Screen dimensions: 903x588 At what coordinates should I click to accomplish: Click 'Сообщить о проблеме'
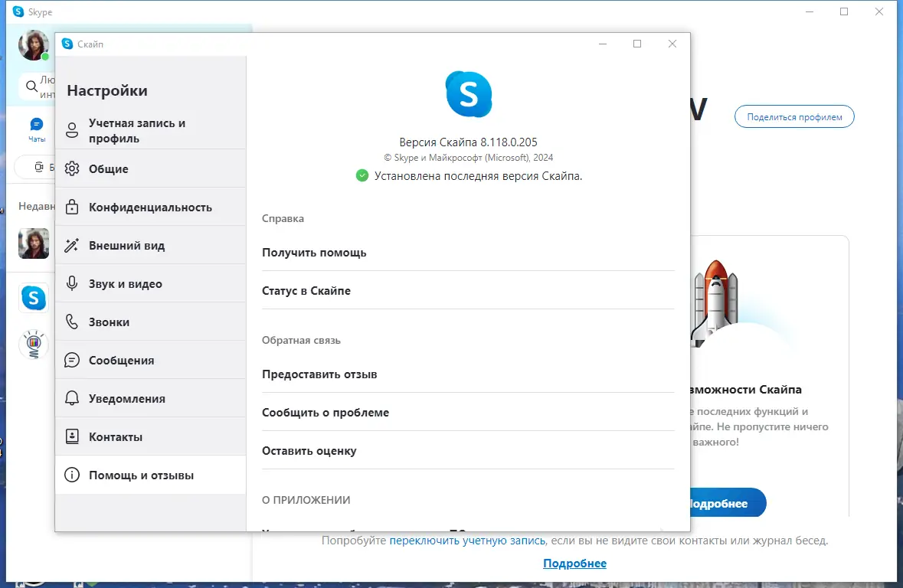click(x=468, y=413)
